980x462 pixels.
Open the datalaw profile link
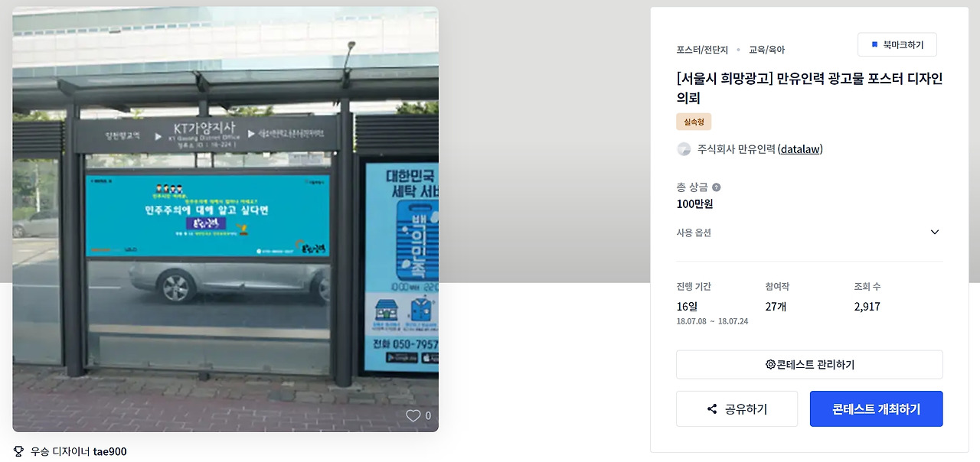[x=800, y=149]
